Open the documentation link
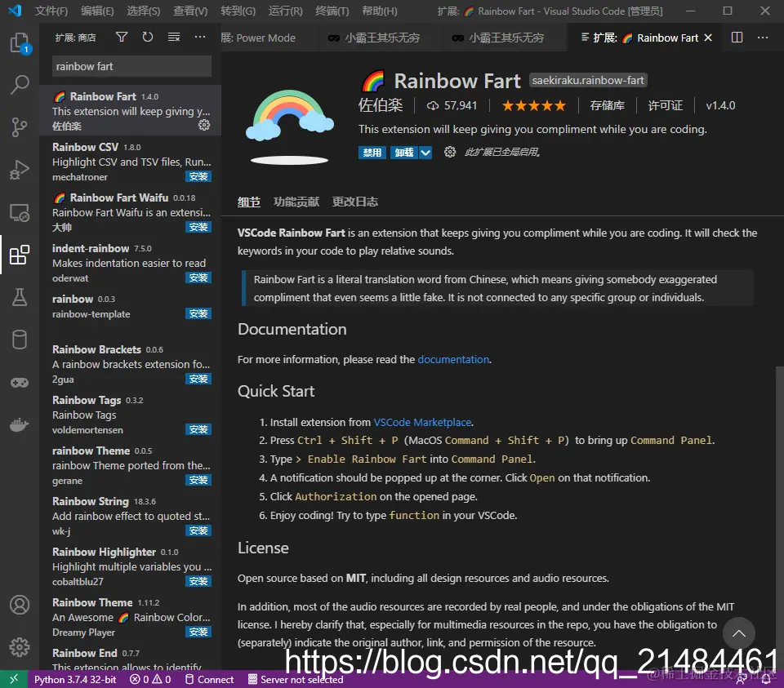Screen dimensions: 784x688 point(453,360)
